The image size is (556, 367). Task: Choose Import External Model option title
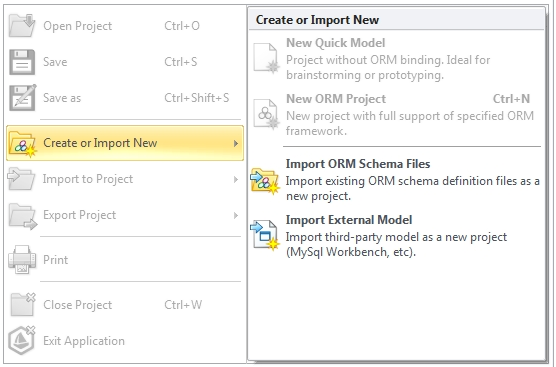click(349, 220)
